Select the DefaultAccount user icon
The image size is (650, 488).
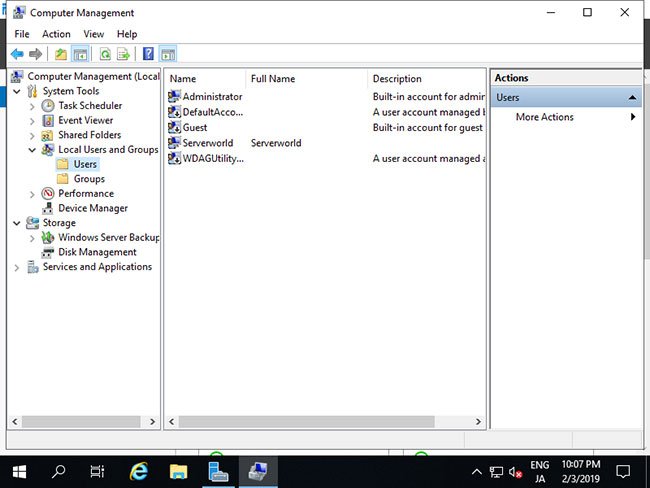(x=174, y=112)
